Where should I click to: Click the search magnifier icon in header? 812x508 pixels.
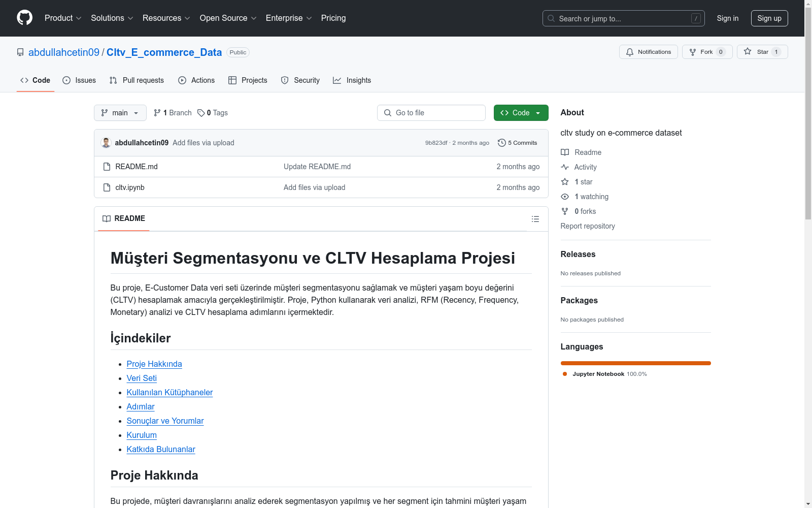pyautogui.click(x=551, y=18)
